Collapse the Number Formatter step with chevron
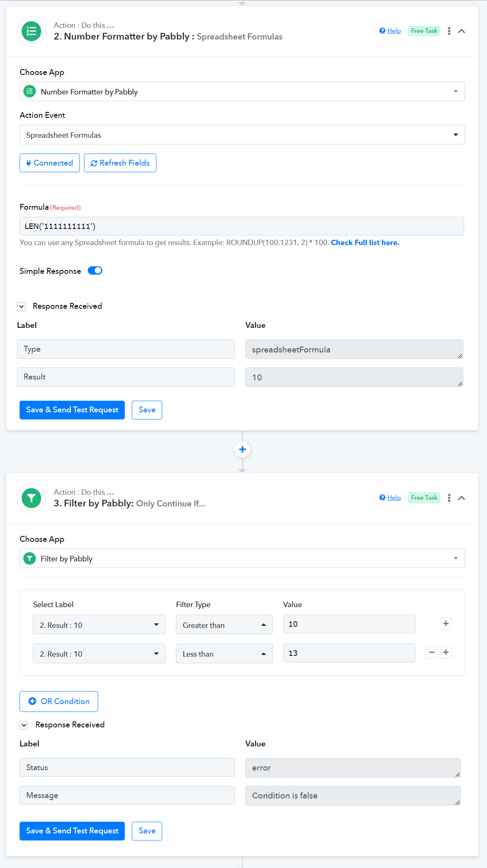Viewport: 487px width, 868px height. (x=462, y=31)
